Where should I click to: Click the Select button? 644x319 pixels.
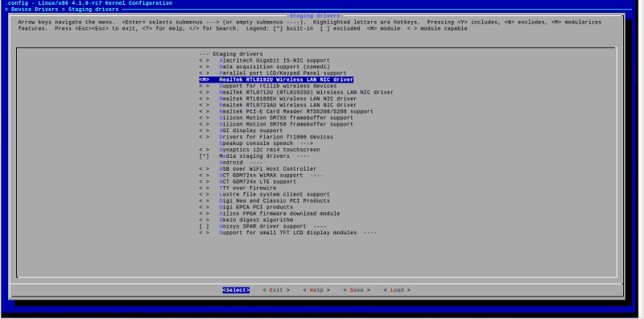pyautogui.click(x=236, y=290)
